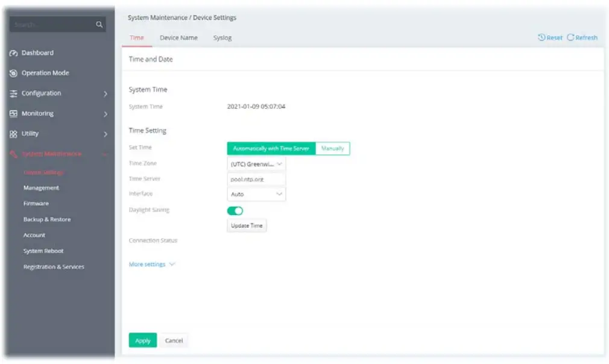
Task: Click the sidebar Search input field
Action: coord(57,25)
